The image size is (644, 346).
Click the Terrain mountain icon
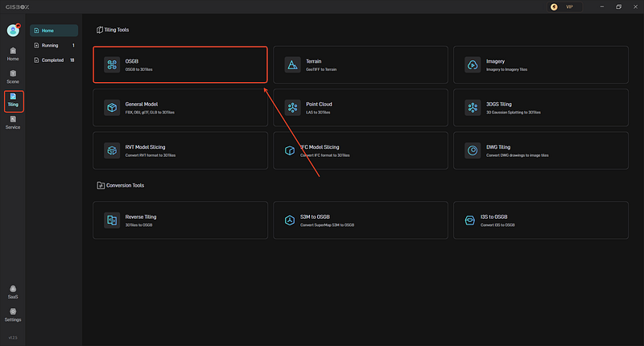click(x=292, y=65)
